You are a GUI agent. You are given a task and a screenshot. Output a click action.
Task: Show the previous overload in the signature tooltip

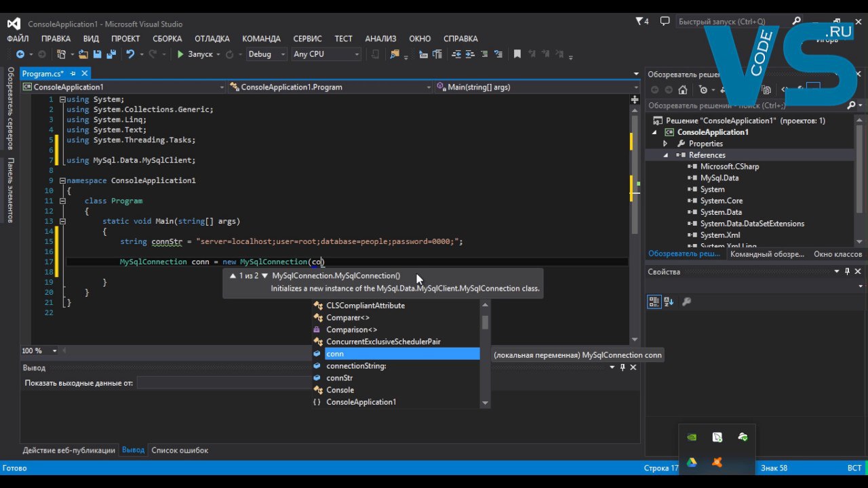pyautogui.click(x=233, y=276)
